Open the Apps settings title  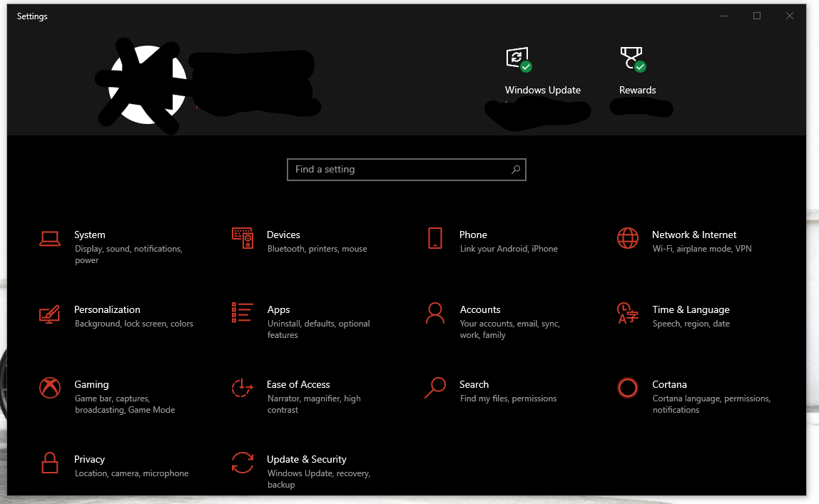tap(278, 310)
